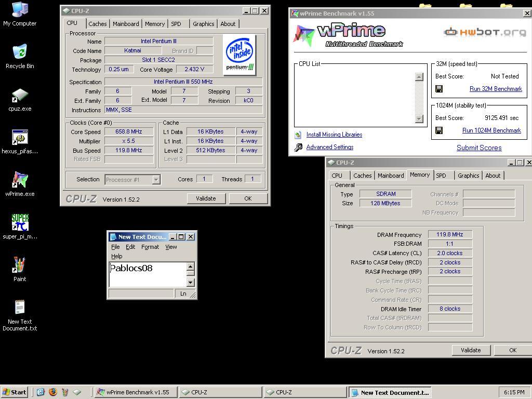Viewport: 532px width, 399px height.
Task: Click OK in top CPU-Z window
Action: (x=248, y=198)
